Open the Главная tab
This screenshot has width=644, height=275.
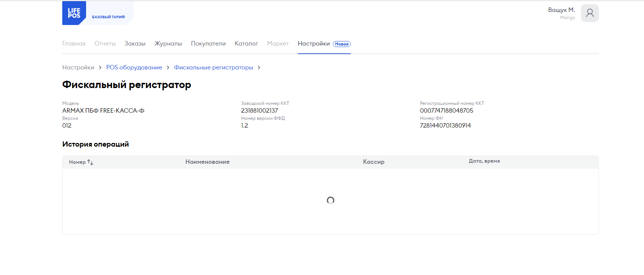coord(74,44)
